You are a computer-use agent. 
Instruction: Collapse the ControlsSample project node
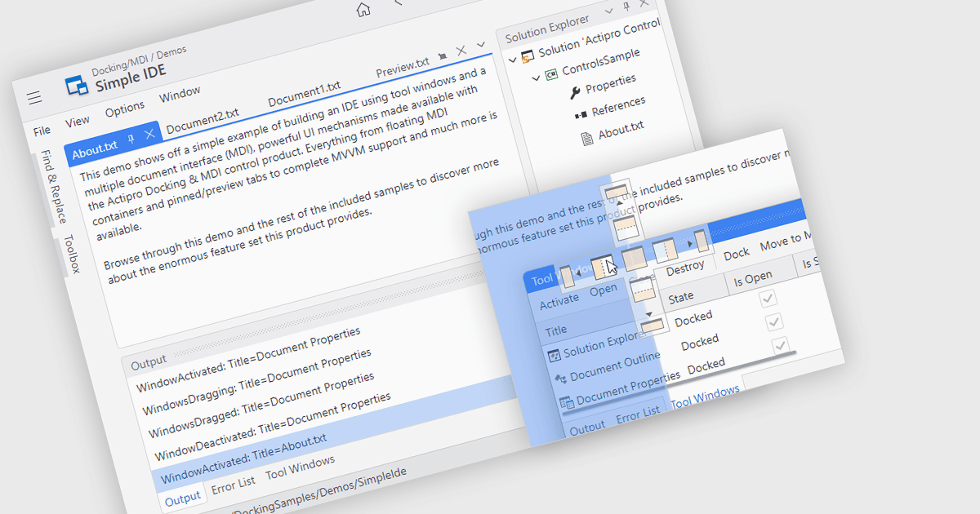(537, 78)
